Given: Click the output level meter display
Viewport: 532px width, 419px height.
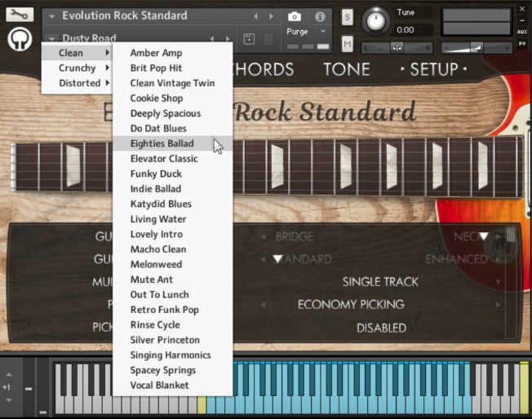Looking at the screenshot, I should coord(477,22).
